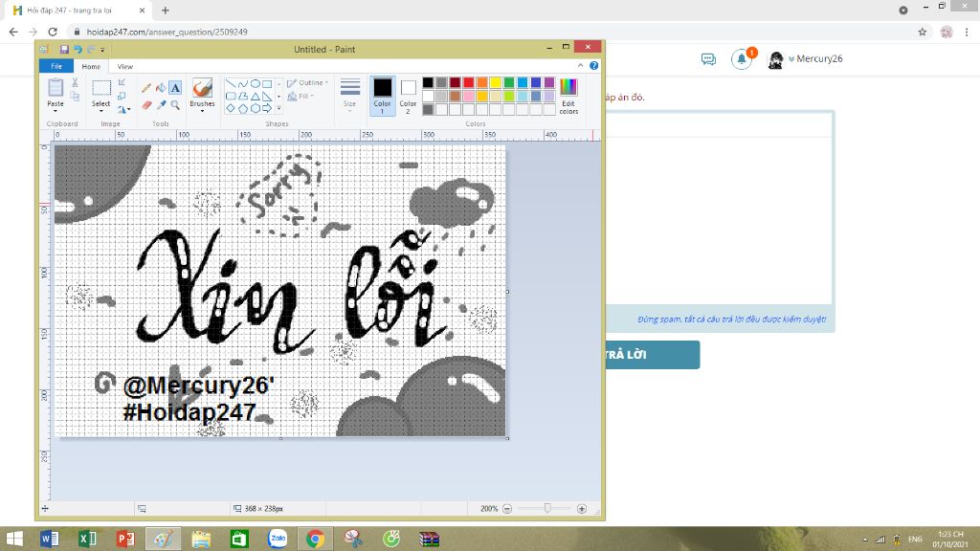Viewport: 980px width, 551px height.
Task: Click the Brushes tool icon
Action: point(202,88)
